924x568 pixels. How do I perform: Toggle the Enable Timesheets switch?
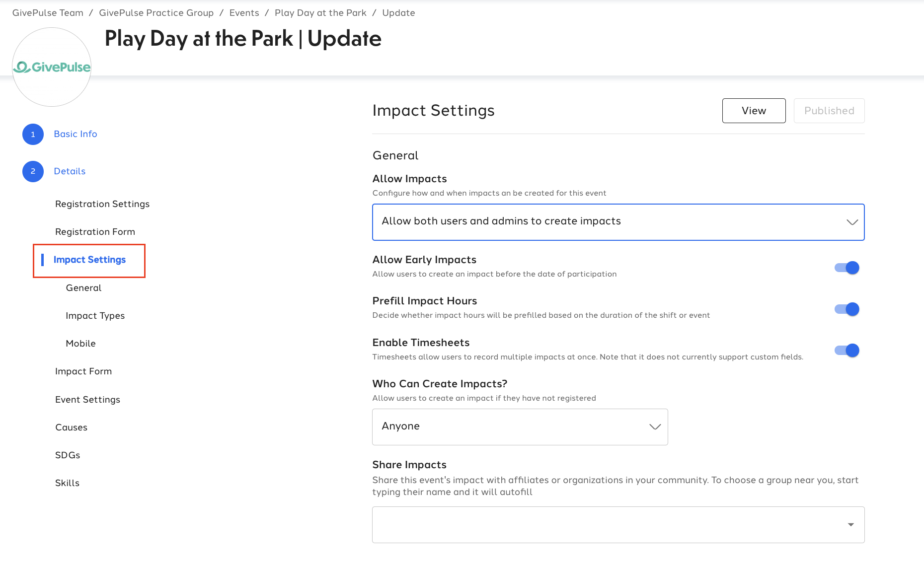pyautogui.click(x=847, y=350)
